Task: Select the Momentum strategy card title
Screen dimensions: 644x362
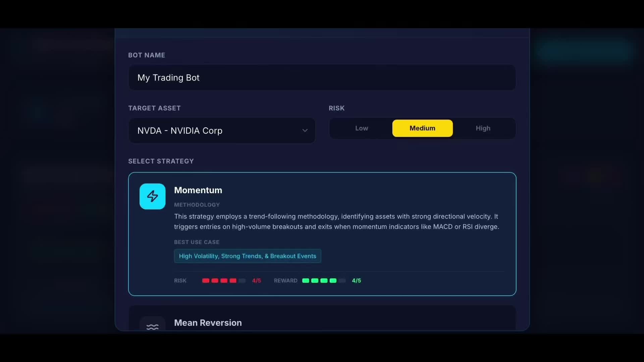Action: [198, 190]
